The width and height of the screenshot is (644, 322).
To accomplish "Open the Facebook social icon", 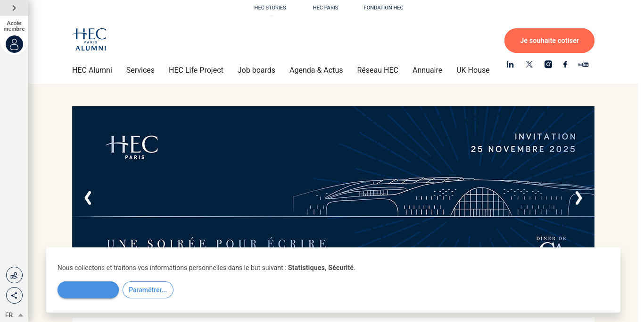I will click(565, 65).
